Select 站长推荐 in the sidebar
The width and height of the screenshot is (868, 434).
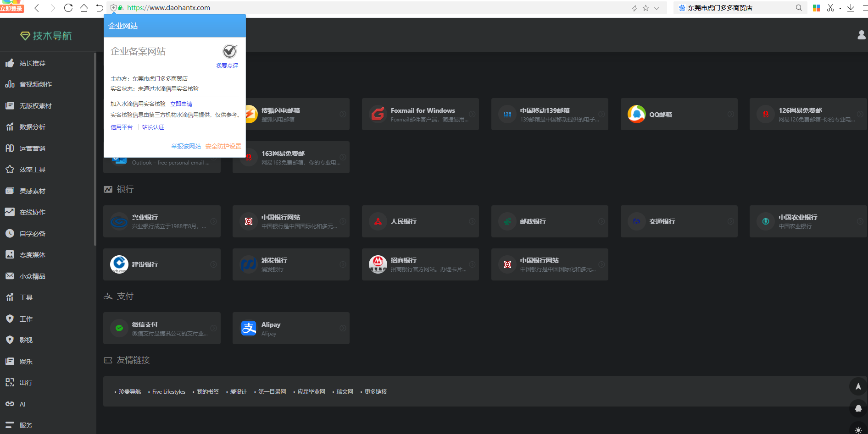(x=32, y=63)
